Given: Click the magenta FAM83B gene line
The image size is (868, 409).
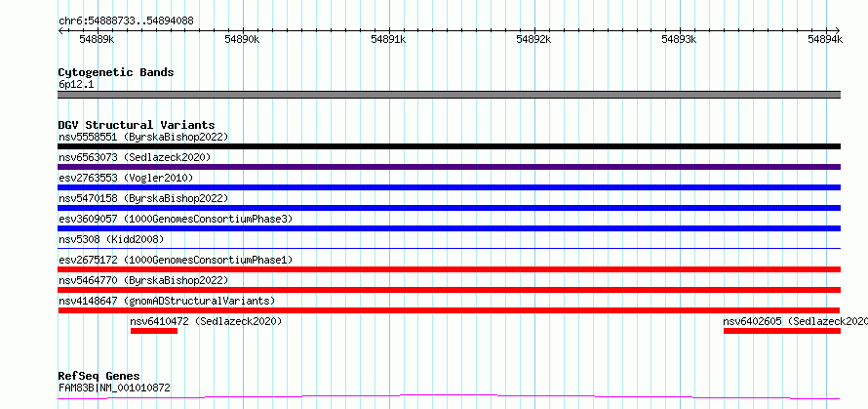Looking at the screenshot, I should tap(449, 397).
